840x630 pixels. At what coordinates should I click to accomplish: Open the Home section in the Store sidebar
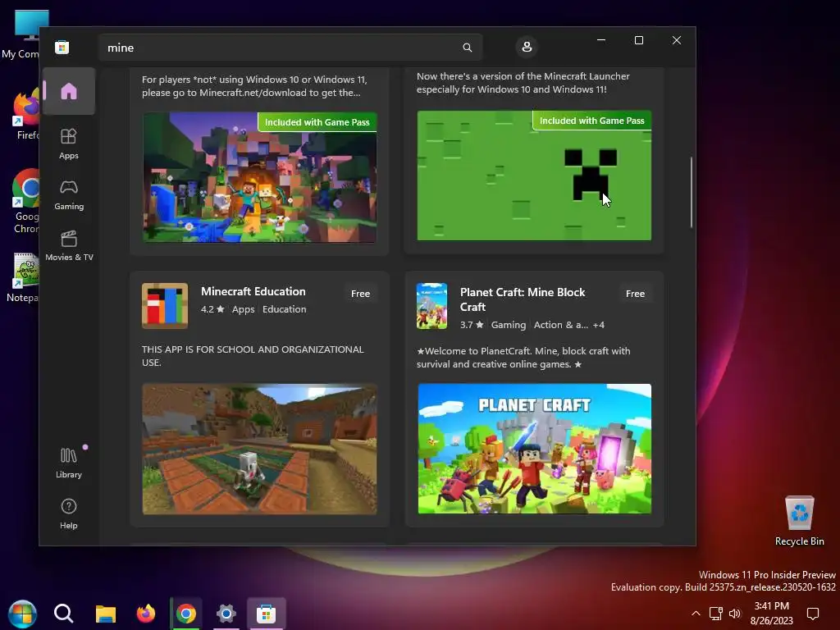click(69, 91)
